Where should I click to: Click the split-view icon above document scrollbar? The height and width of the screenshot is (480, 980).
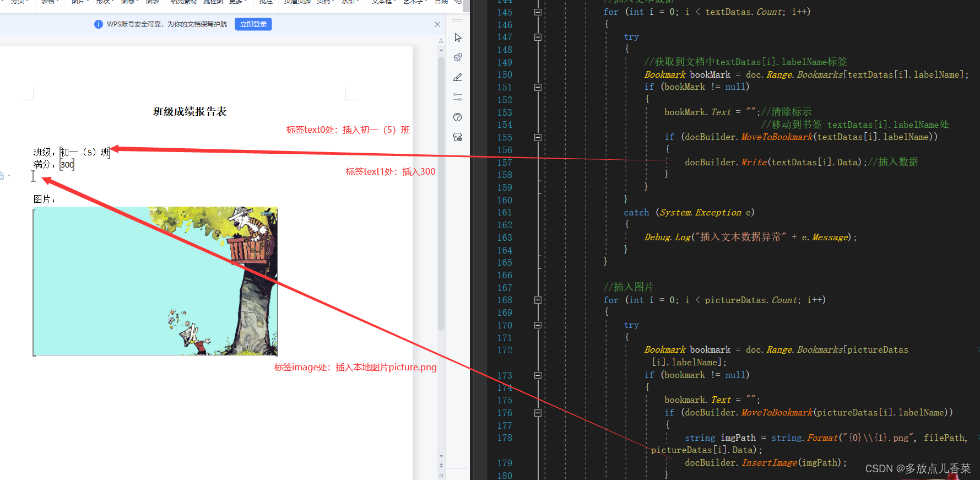pyautogui.click(x=441, y=41)
